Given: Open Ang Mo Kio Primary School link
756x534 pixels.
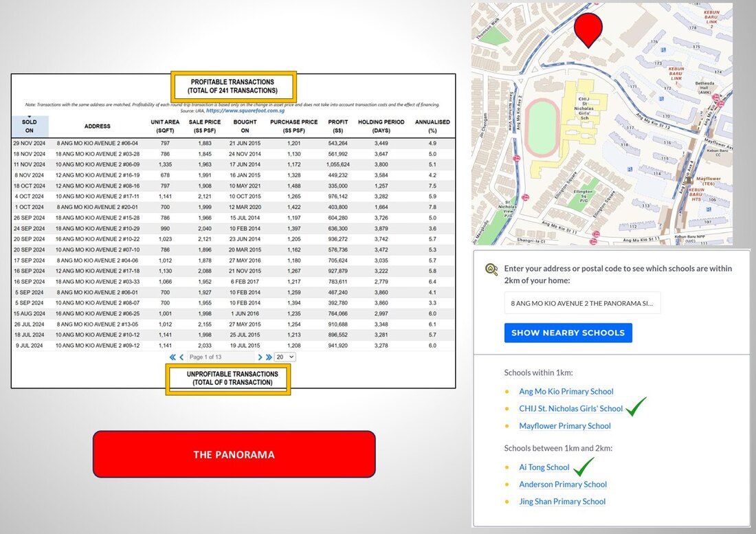Looking at the screenshot, I should [566, 391].
